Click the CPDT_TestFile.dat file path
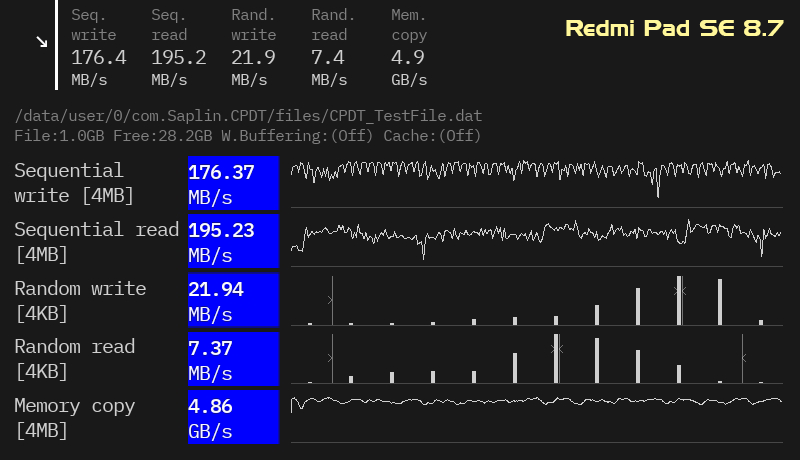 click(248, 116)
